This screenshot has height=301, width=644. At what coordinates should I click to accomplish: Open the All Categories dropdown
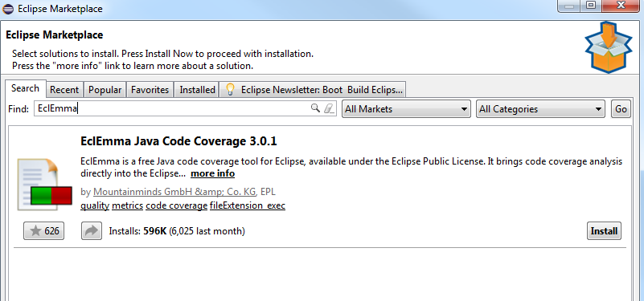540,109
